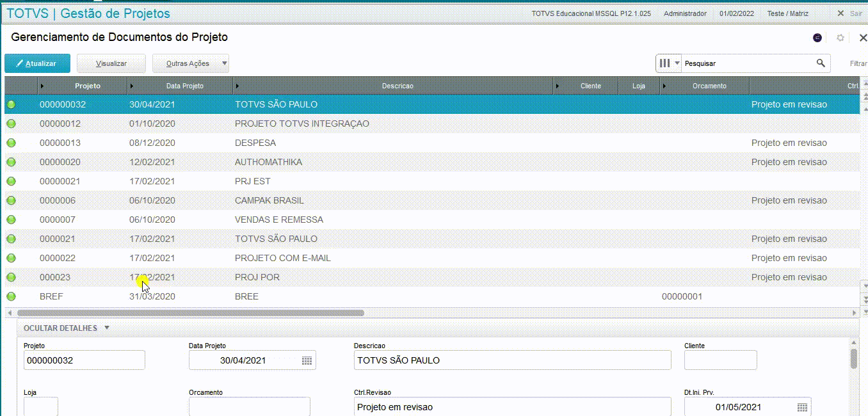The width and height of the screenshot is (868, 416).
Task: Click the Administrador header label
Action: 685,13
